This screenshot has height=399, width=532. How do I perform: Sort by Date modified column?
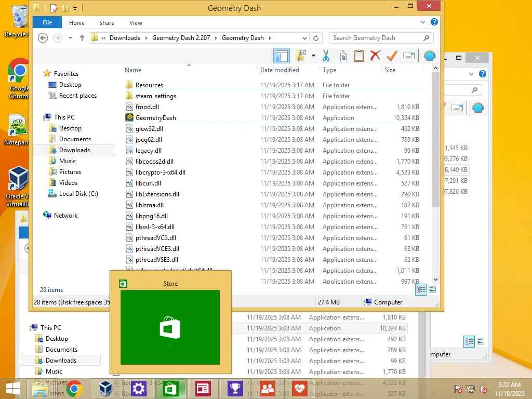point(280,70)
